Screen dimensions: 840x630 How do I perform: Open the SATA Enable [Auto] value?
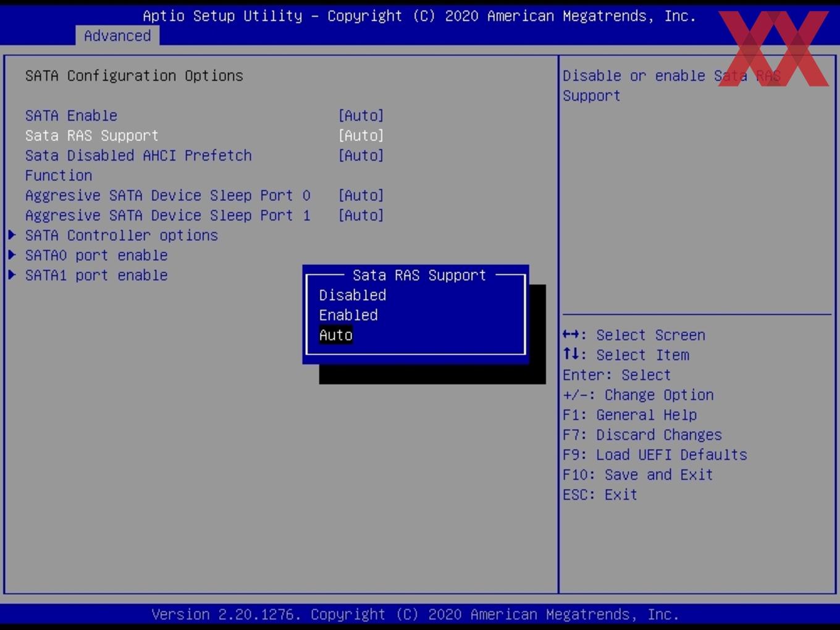pos(361,115)
